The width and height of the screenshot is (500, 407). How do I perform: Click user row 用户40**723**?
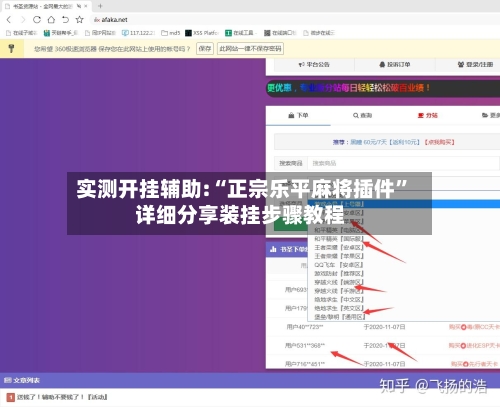tap(305, 327)
